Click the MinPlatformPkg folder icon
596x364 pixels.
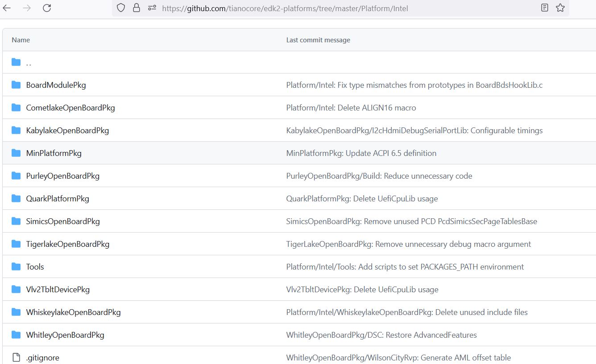coord(16,153)
